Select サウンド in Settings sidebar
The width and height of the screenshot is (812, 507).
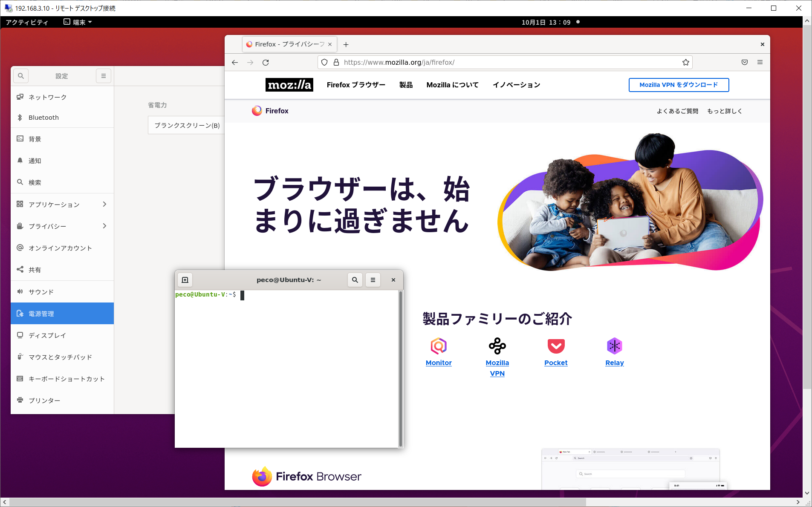(x=62, y=292)
